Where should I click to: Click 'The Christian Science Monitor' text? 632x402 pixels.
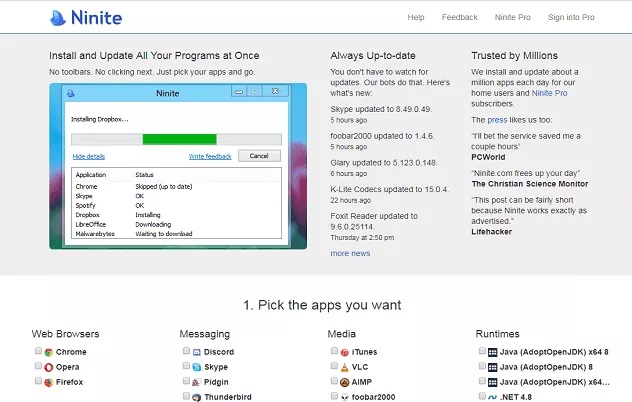click(x=530, y=184)
